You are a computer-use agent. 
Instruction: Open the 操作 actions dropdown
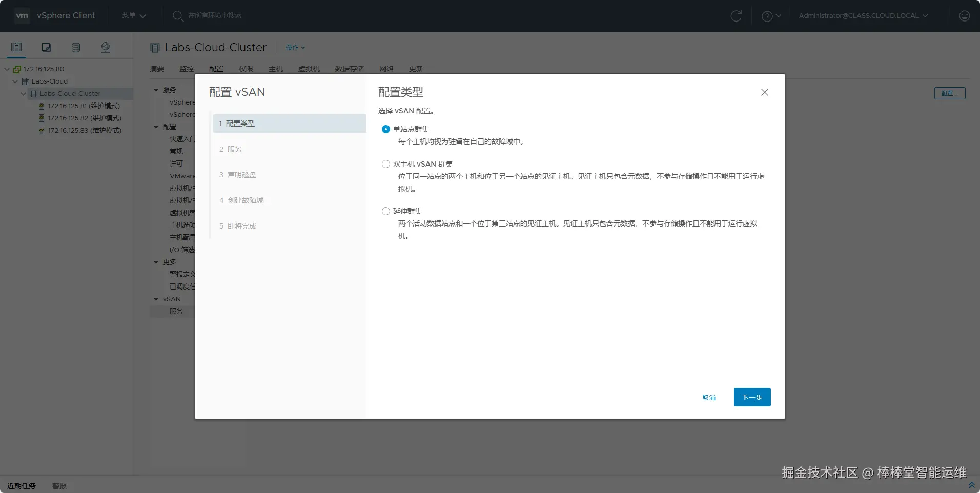295,48
